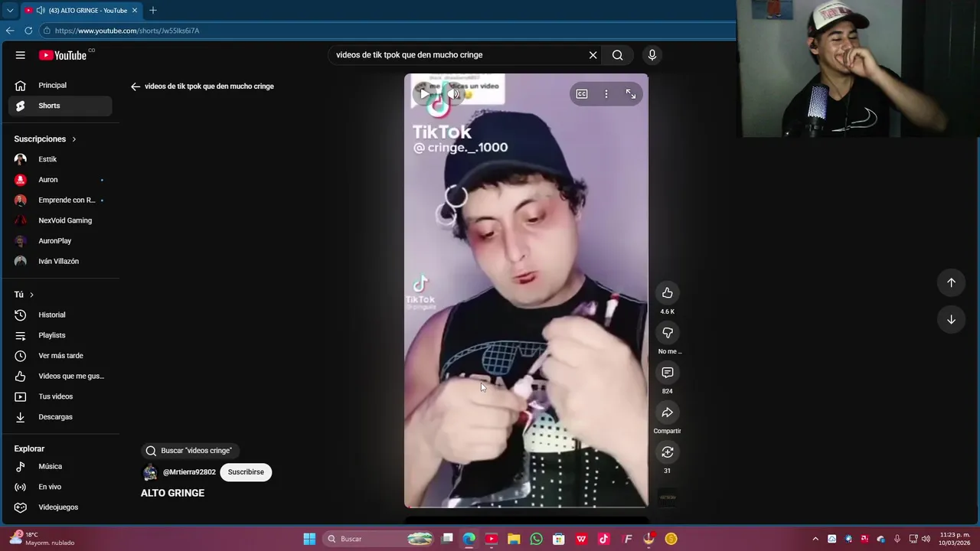
Task: Open Principal in the sidebar
Action: 60,85
